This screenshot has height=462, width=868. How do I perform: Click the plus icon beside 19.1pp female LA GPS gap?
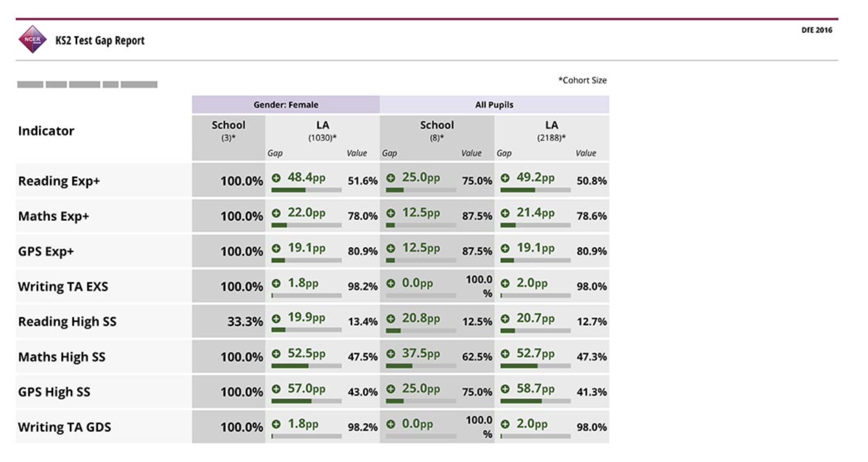276,248
